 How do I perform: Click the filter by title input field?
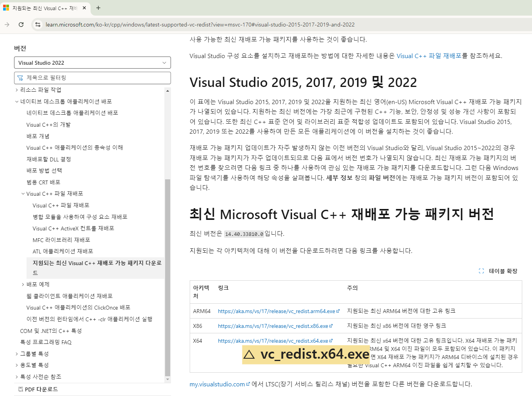tap(93, 78)
